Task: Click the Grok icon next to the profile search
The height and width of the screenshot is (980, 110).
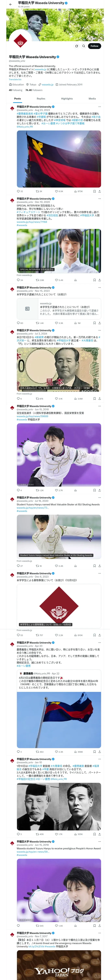Action: click(77, 46)
